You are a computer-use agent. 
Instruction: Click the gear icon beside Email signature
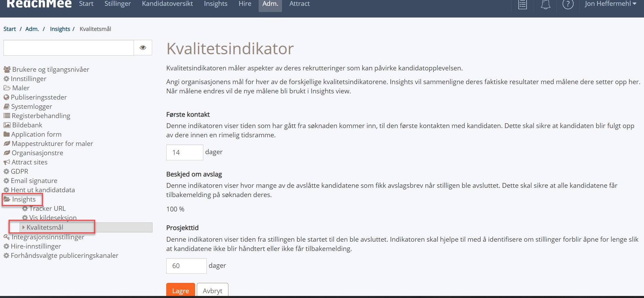[6, 181]
